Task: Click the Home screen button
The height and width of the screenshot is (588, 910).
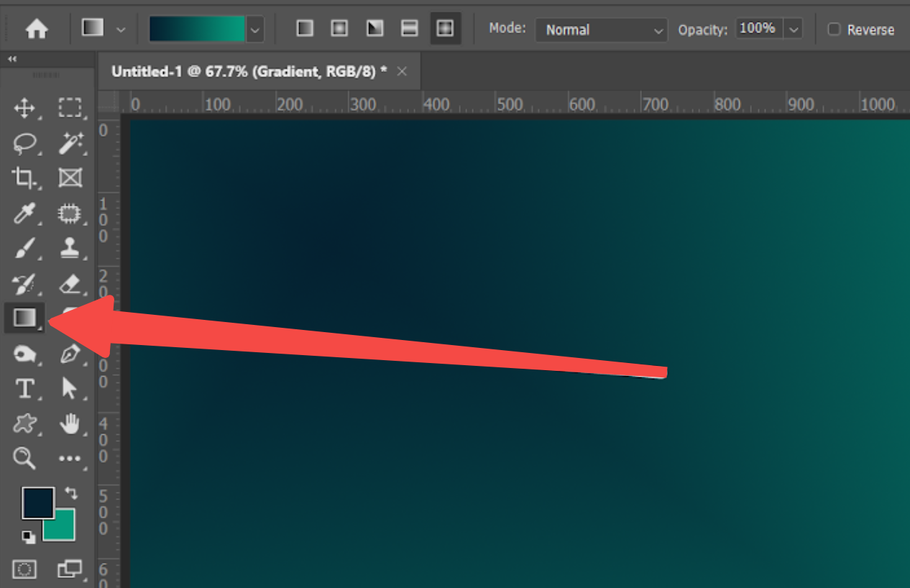Action: [36, 29]
